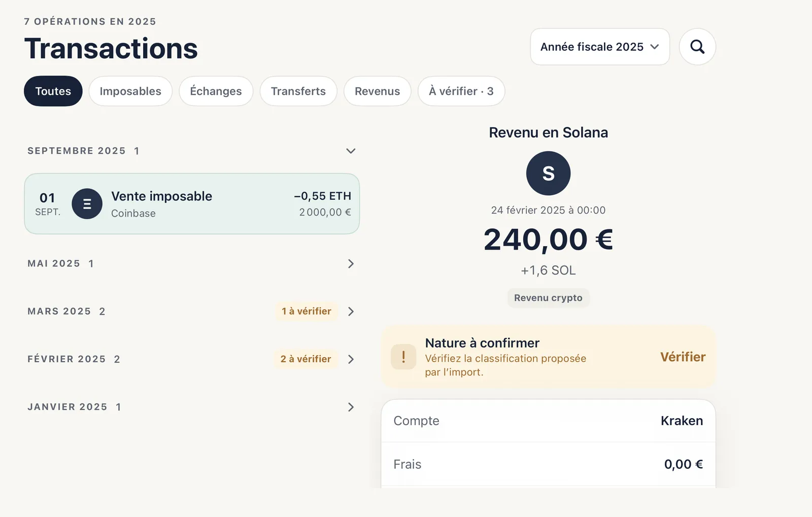The image size is (812, 517).
Task: Click the '7 opérations en 2025' label
Action: coord(90,21)
